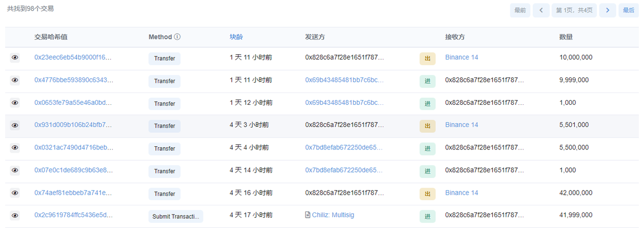Toggle eye preview for transaction 0x07e0c1de689c9b63e8
The width and height of the screenshot is (644, 228).
tap(15, 170)
